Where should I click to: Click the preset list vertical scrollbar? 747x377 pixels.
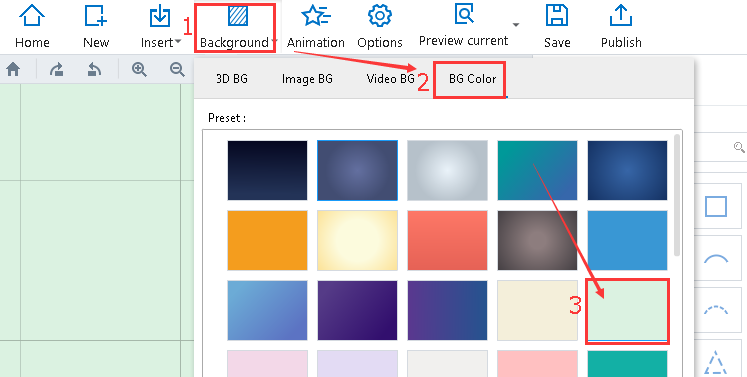click(x=677, y=195)
